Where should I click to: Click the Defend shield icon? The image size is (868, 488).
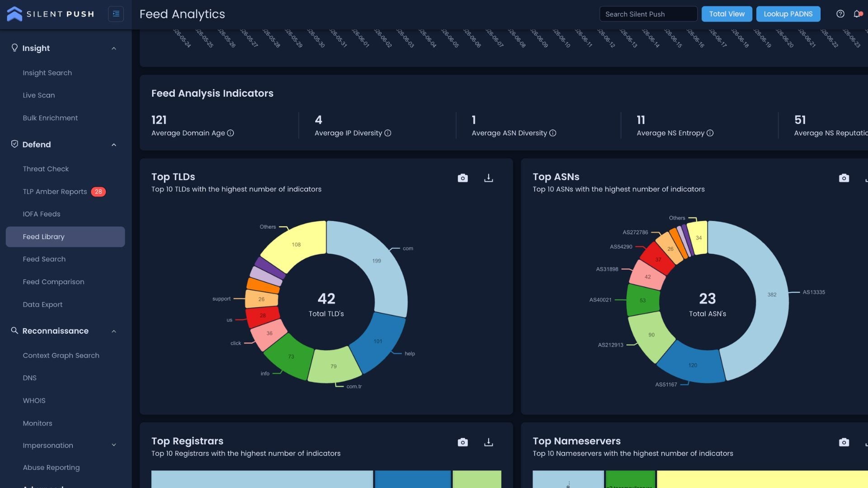(14, 144)
